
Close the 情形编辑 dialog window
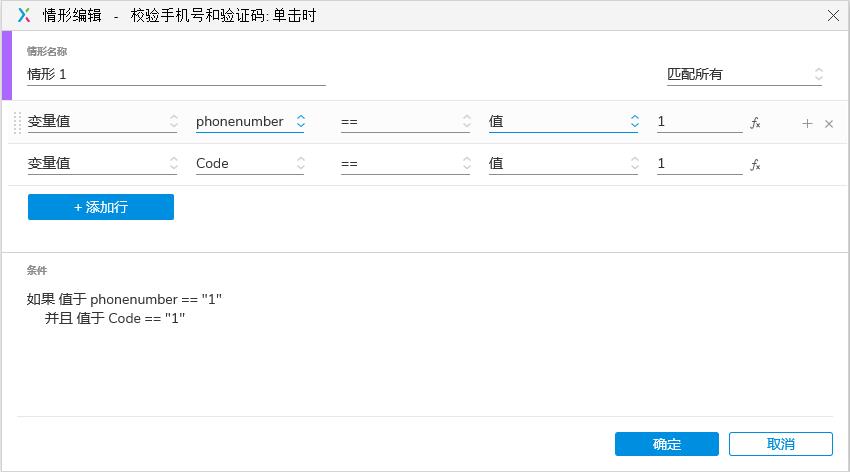pos(833,16)
